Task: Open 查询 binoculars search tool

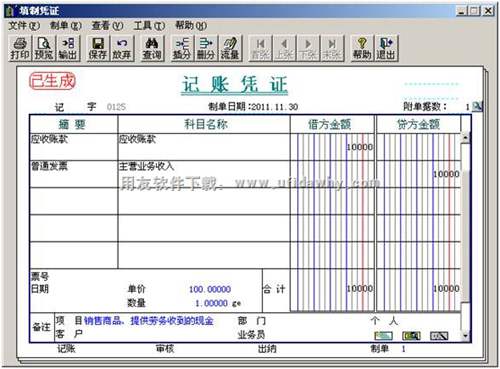Action: [152, 49]
